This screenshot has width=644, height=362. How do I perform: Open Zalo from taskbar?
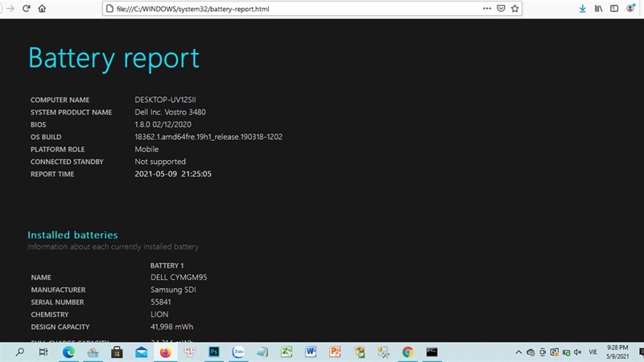pos(238,352)
